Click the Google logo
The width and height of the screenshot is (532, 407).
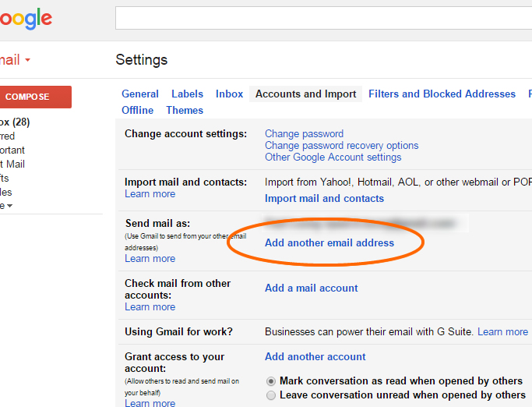(x=26, y=19)
